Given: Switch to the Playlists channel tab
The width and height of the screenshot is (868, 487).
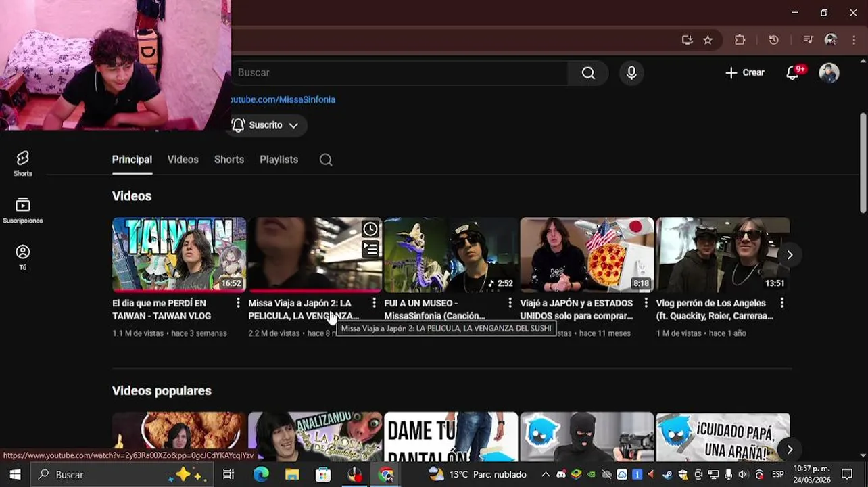Looking at the screenshot, I should pyautogui.click(x=279, y=160).
